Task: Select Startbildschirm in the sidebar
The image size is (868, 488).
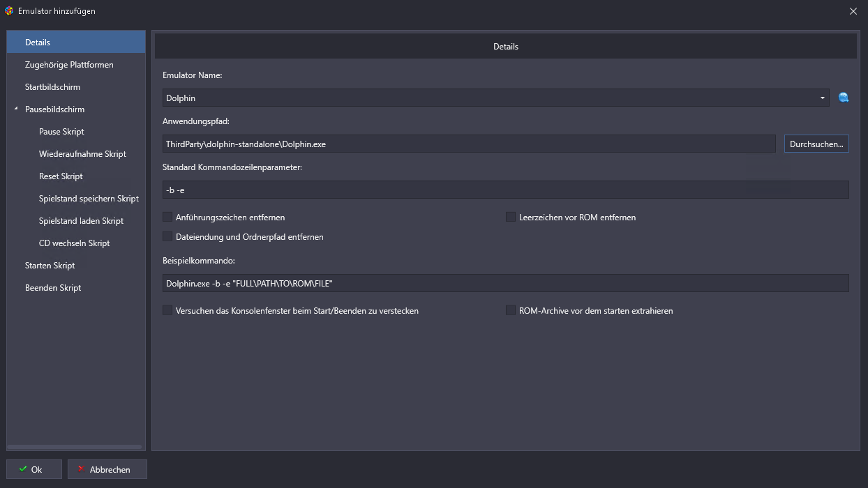Action: pyautogui.click(x=52, y=87)
